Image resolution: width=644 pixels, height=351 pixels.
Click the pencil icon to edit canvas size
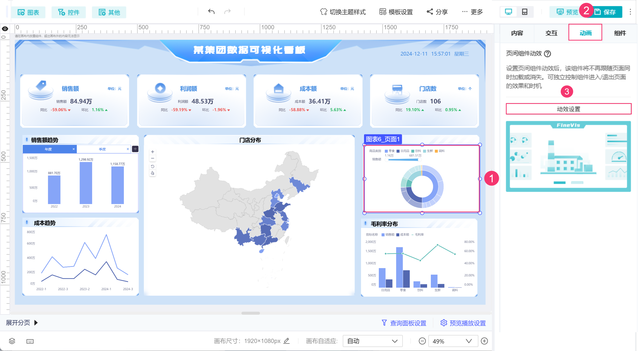[x=287, y=341]
